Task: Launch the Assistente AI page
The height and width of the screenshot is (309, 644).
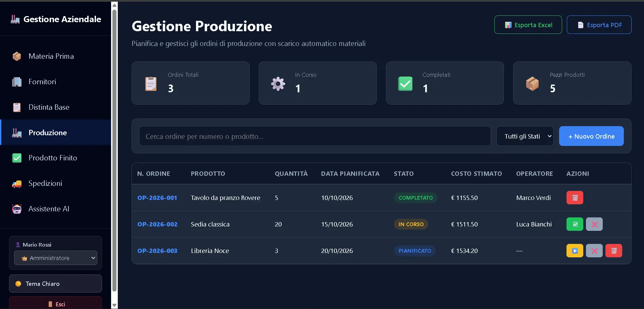Action: point(55,209)
